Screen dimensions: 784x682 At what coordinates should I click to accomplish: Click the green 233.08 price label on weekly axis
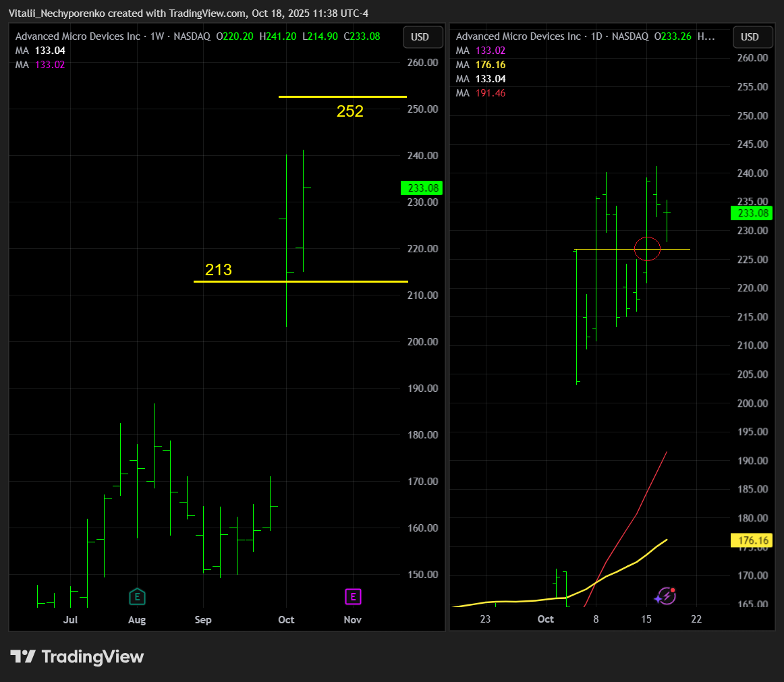tap(422, 188)
